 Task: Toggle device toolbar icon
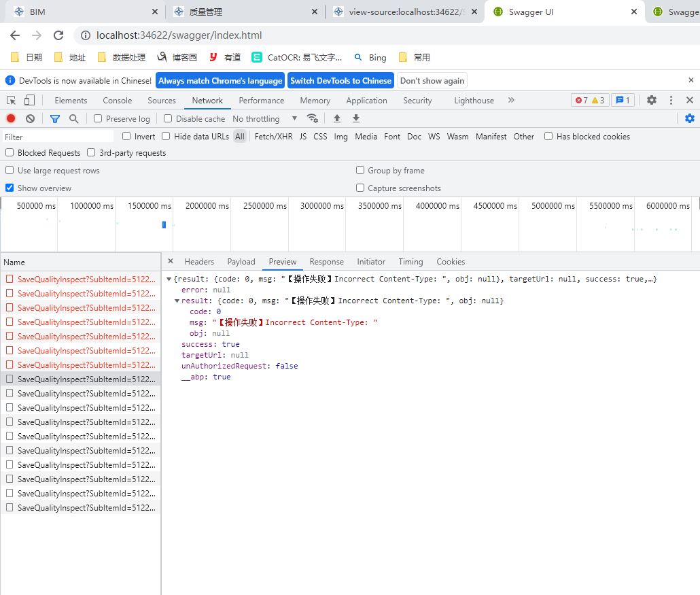click(x=29, y=101)
